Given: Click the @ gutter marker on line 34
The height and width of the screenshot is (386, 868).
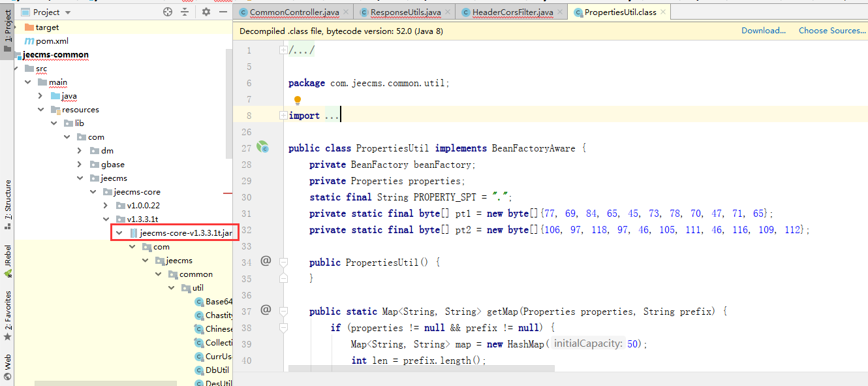Looking at the screenshot, I should tap(266, 261).
